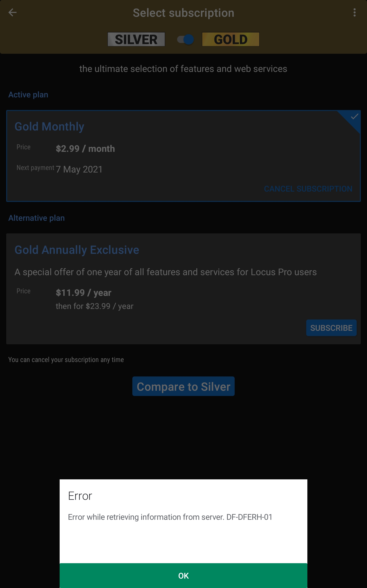Tap the Error dialog title
This screenshot has height=588, width=367.
(80, 496)
